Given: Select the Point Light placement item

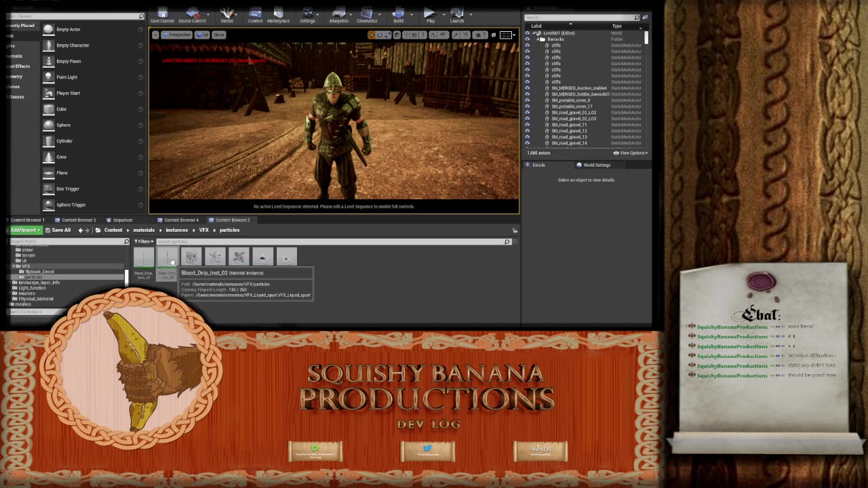Looking at the screenshot, I should pos(94,77).
